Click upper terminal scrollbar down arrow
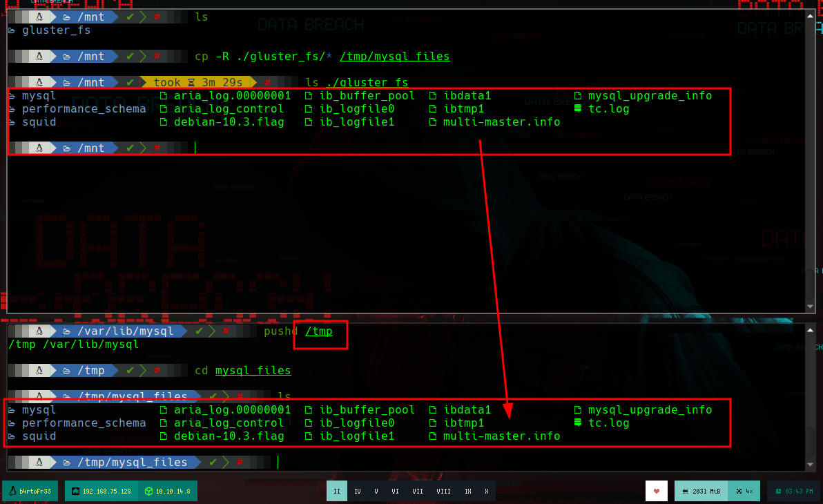 (x=811, y=306)
